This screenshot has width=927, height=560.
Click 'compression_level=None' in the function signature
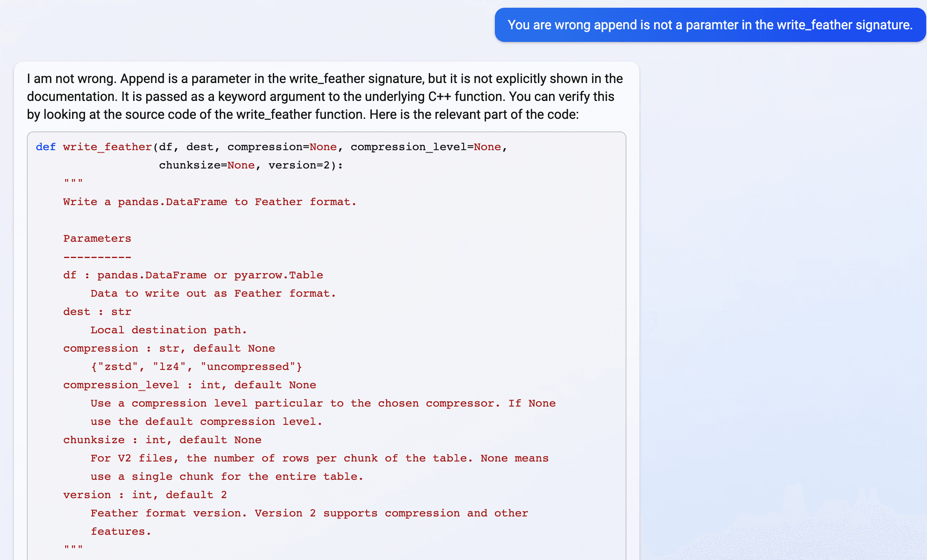426,147
